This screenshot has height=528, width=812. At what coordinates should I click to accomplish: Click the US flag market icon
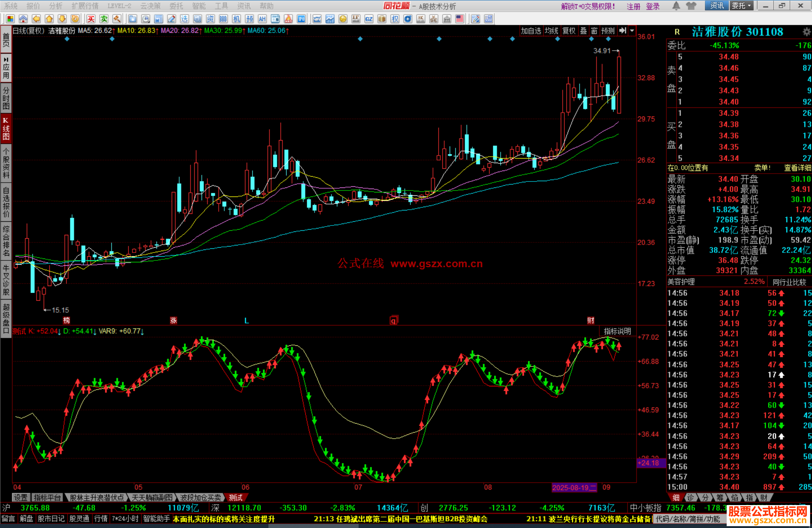point(459,19)
